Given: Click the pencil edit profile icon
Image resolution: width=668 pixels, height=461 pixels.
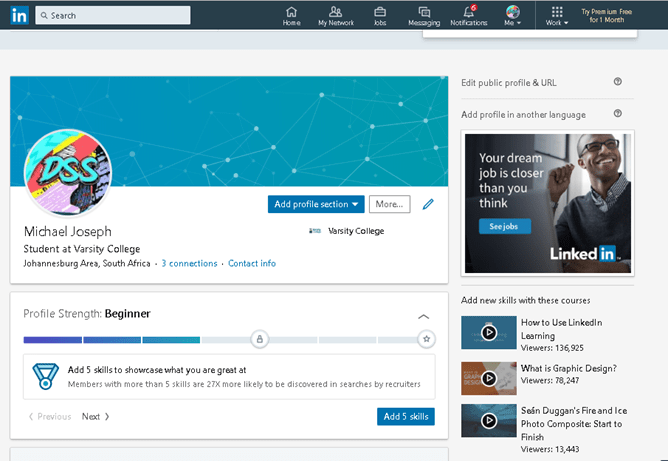Looking at the screenshot, I should point(428,204).
